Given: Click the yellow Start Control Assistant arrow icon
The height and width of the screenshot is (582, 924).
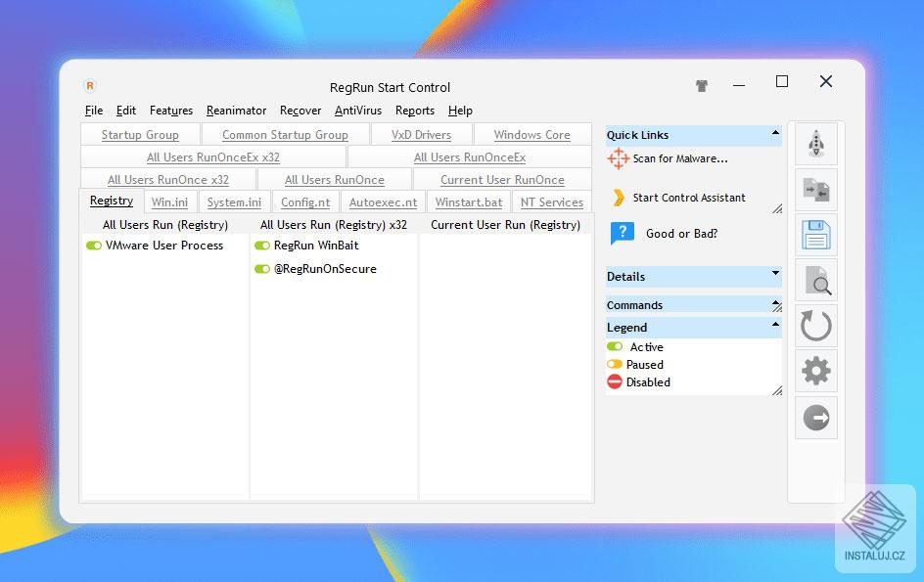Looking at the screenshot, I should pyautogui.click(x=619, y=198).
